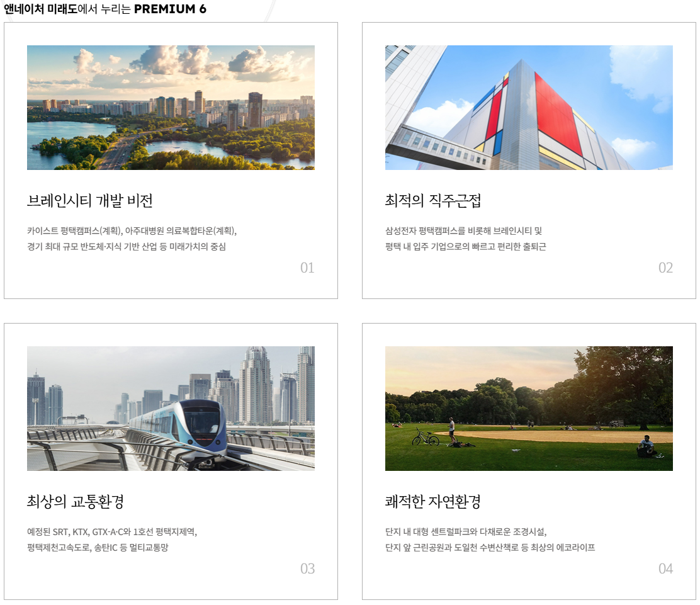Click the card number 03

307,569
